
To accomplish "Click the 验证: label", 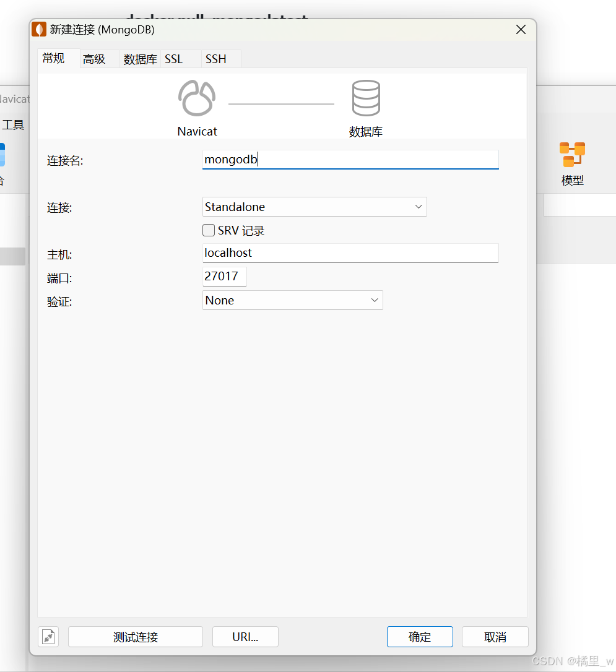I will pyautogui.click(x=59, y=302).
